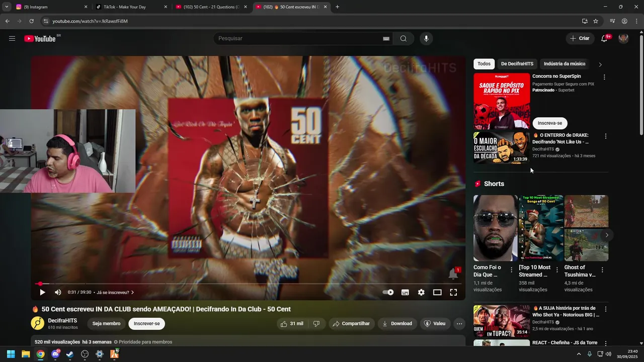This screenshot has width=644, height=362.
Task: Subscribe with the Inscrever-se button under the video
Action: click(146, 324)
